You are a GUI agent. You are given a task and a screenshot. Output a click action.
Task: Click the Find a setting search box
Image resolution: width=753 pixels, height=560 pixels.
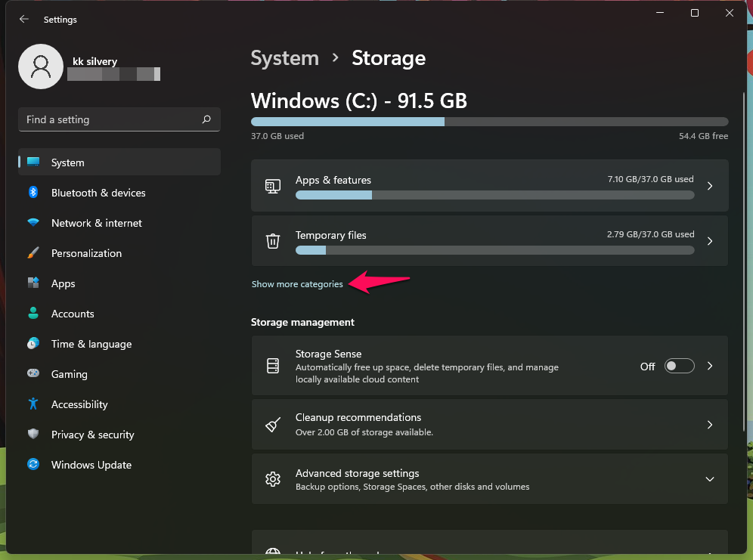pyautogui.click(x=119, y=119)
